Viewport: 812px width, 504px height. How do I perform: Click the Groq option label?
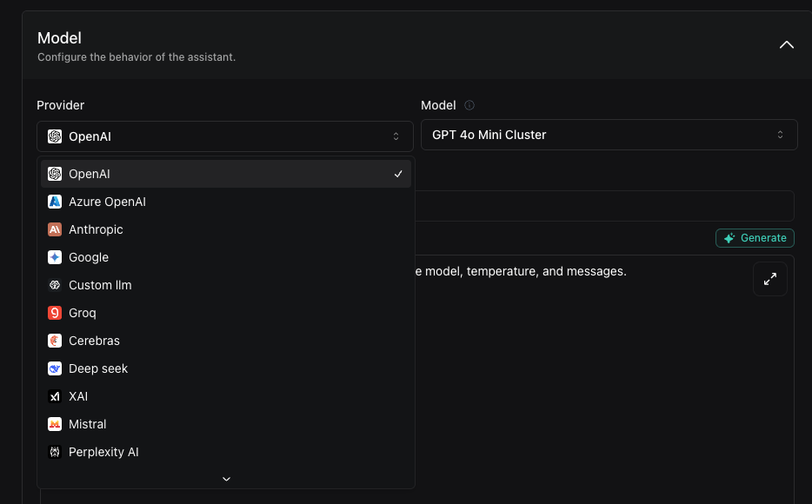pos(83,313)
